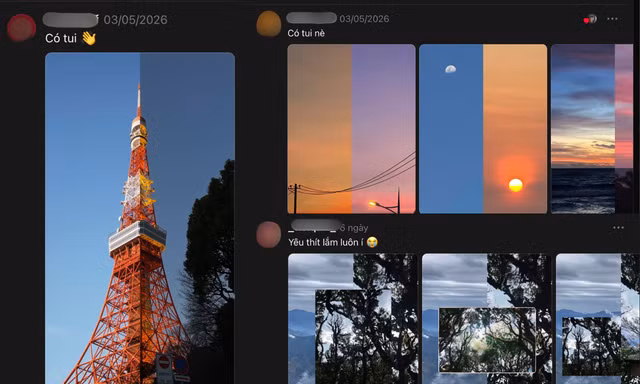Open the sunset power lines photo
The image size is (640, 384).
(x=351, y=129)
